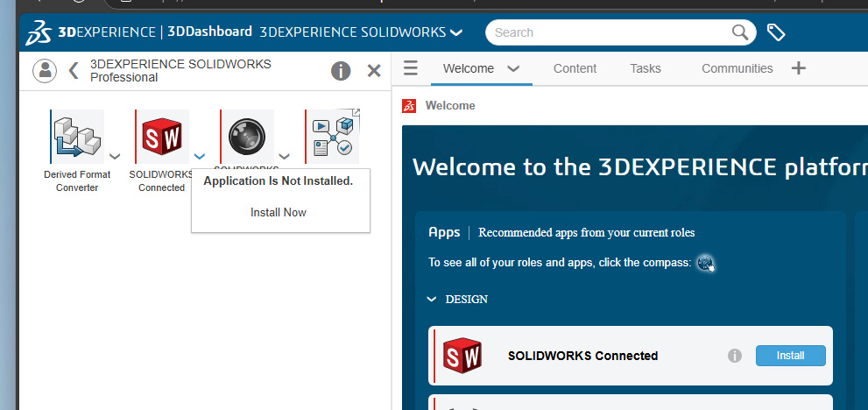Click the search magnifier icon

741,32
